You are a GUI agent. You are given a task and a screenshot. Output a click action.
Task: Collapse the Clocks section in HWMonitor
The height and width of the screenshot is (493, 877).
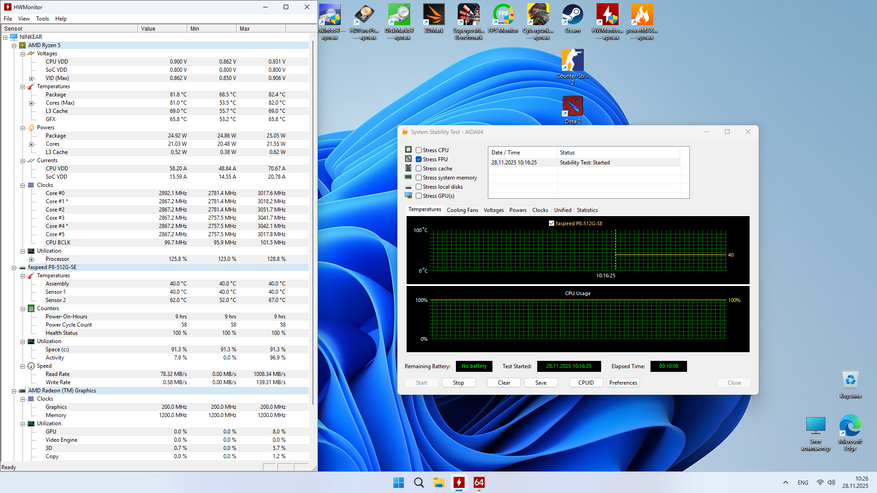point(23,185)
